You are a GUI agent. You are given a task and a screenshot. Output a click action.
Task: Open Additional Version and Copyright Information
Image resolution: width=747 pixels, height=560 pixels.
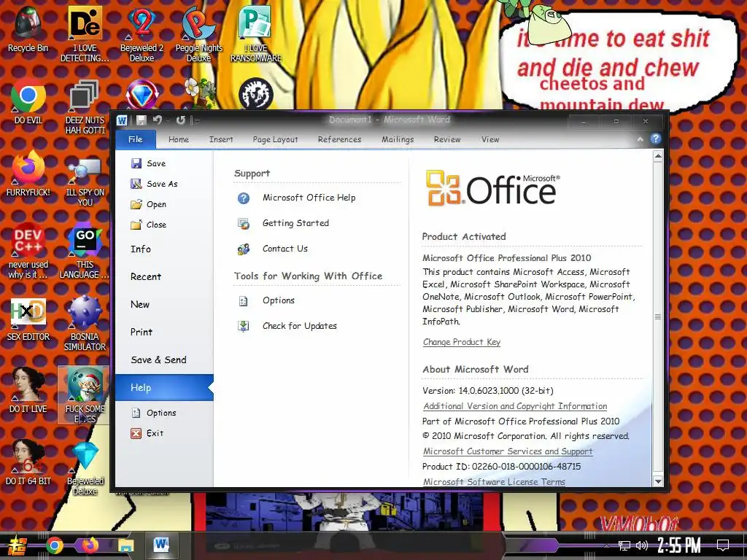[x=515, y=406]
